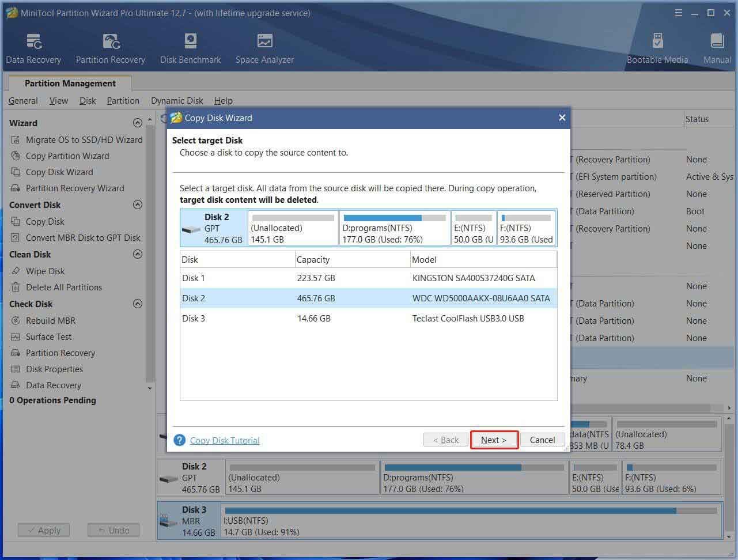Click the Partition Recovery icon under Check Disk
The height and width of the screenshot is (560, 738).
16,353
